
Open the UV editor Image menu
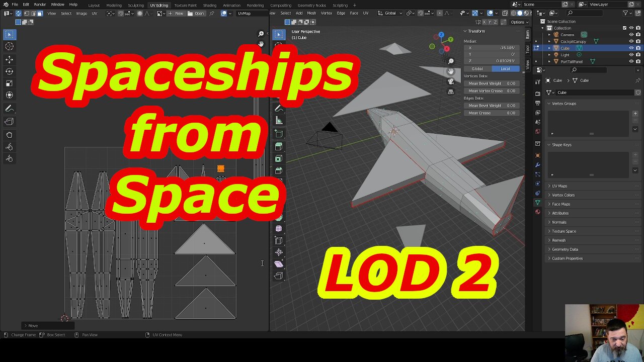click(82, 14)
